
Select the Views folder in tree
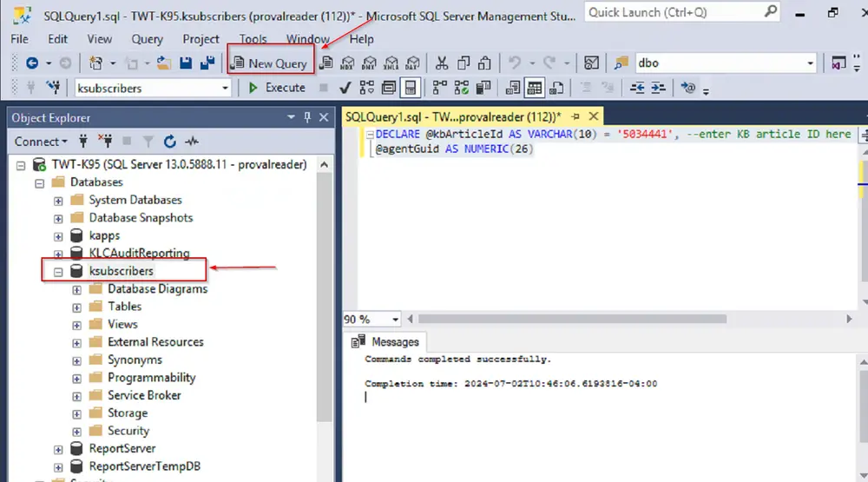coord(122,324)
